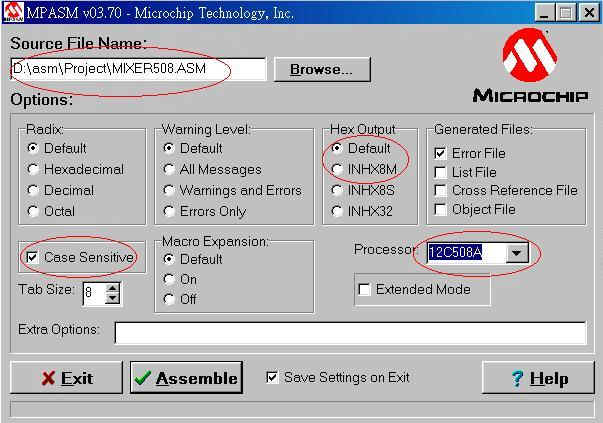Image resolution: width=603 pixels, height=423 pixels.
Task: Click the Source File Name field
Action: (x=138, y=69)
